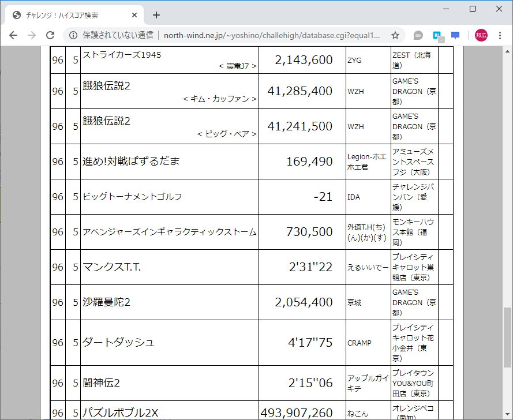The image size is (513, 420).
Task: Open the blue chat bubble extension
Action: tap(455, 35)
